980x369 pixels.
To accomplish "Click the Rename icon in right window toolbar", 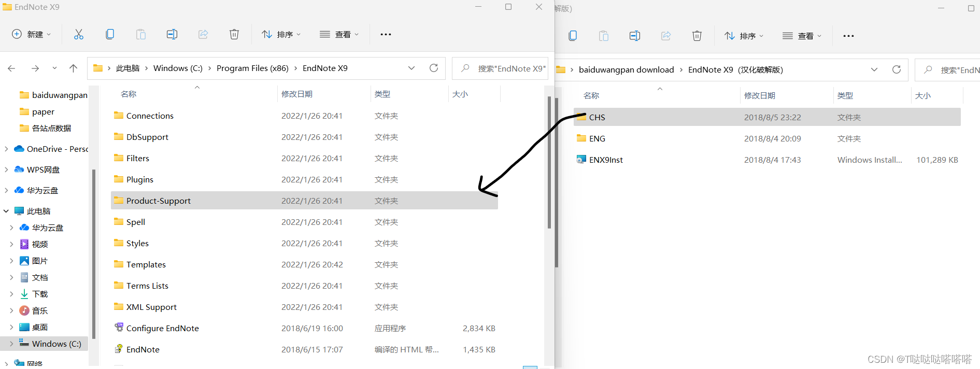I will (x=635, y=36).
